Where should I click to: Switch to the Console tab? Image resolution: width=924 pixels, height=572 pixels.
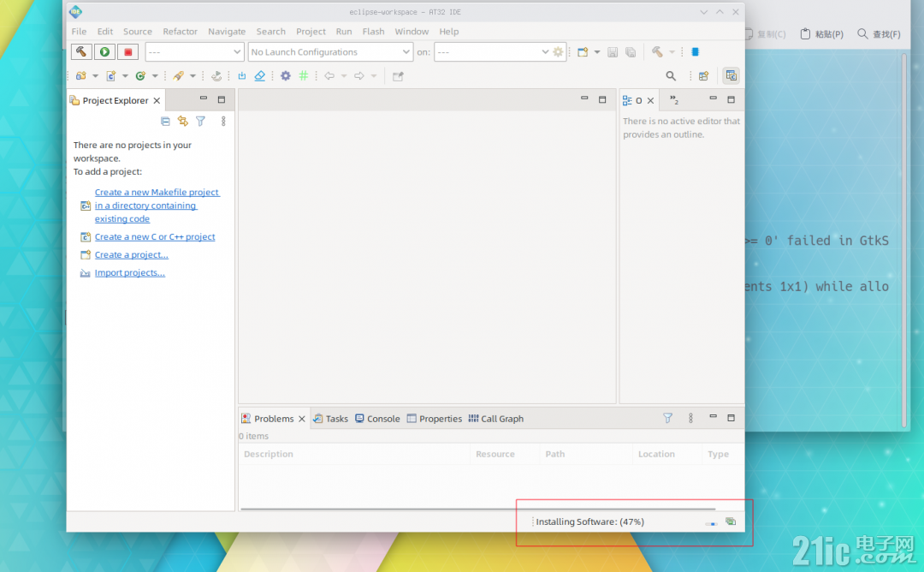tap(377, 419)
